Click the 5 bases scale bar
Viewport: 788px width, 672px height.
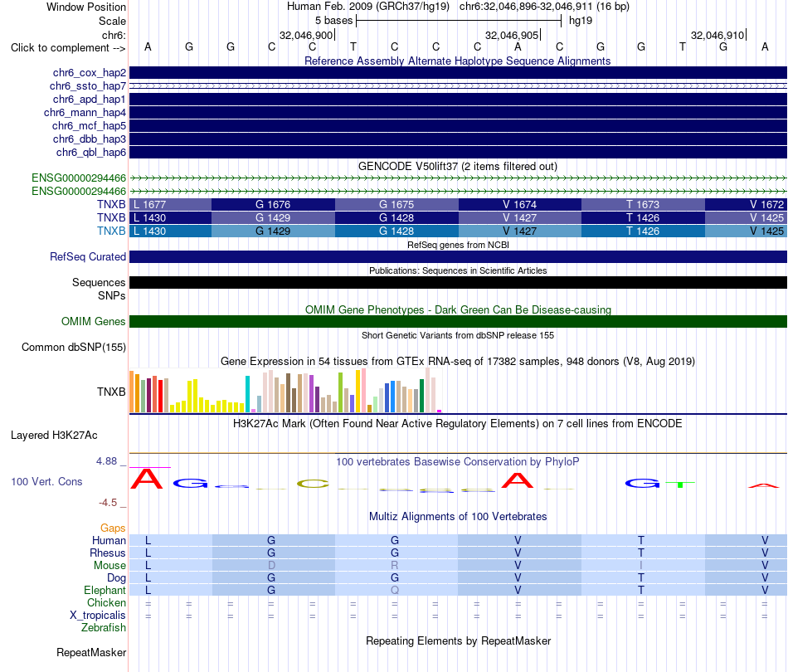(459, 21)
